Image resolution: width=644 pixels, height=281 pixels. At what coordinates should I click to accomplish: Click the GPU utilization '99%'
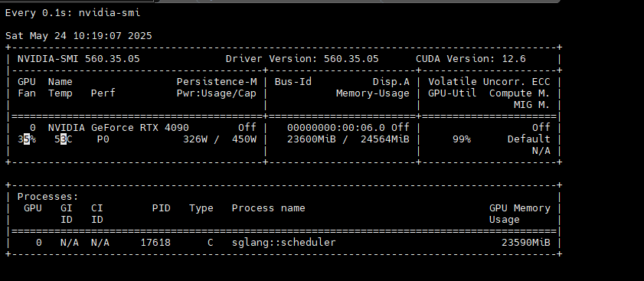462,139
